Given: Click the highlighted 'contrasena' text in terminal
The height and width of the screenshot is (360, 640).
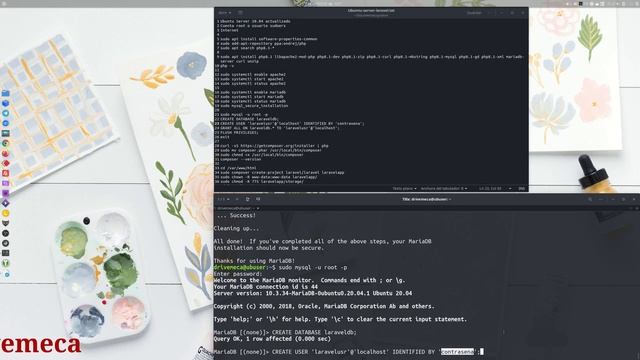Looking at the screenshot, I should click(458, 351).
